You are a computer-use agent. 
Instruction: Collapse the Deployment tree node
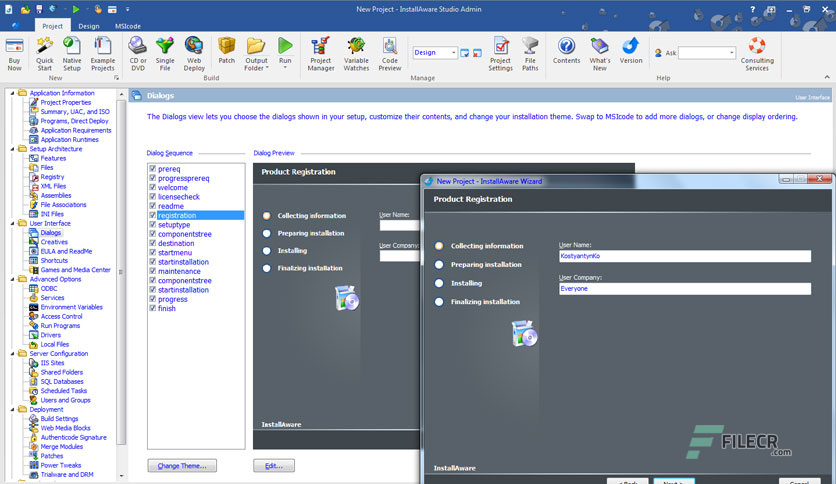[12, 409]
